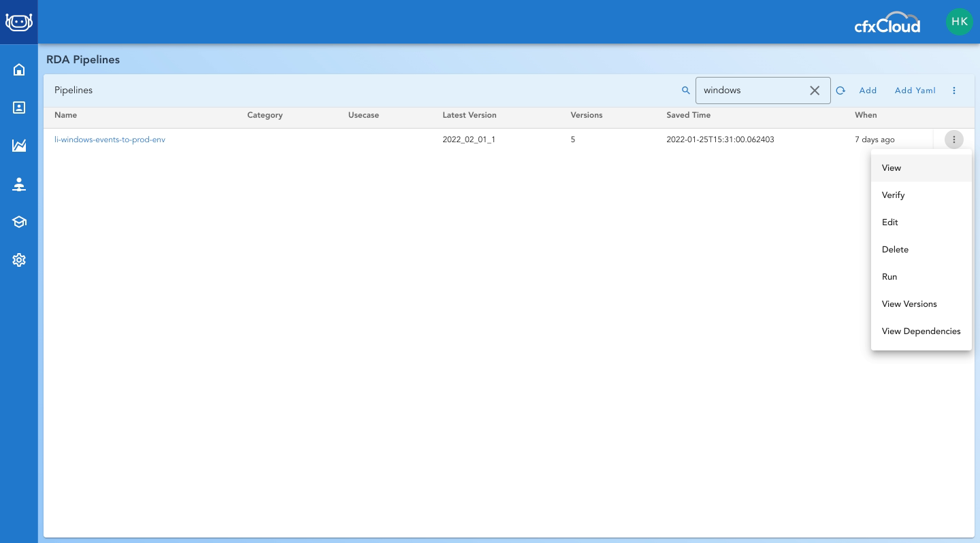Screen dimensions: 980x543
Task: Click saved time 2022-01-25T15:31:00.062403
Action: 720,139
